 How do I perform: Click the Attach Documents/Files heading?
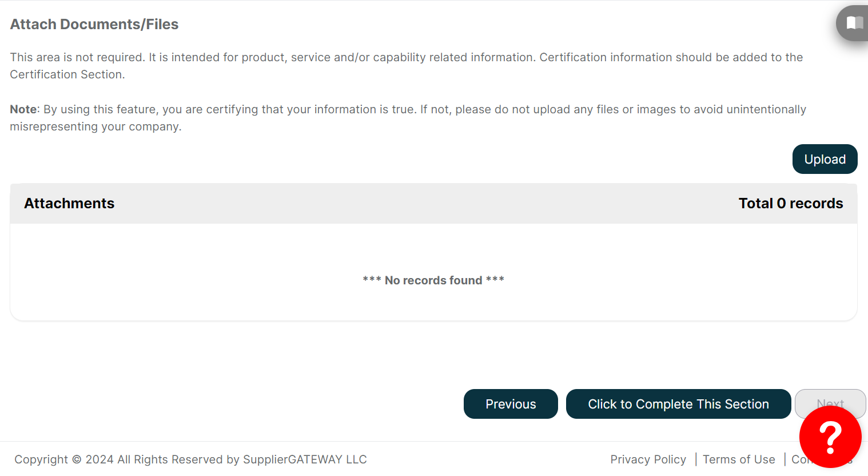[x=94, y=24]
